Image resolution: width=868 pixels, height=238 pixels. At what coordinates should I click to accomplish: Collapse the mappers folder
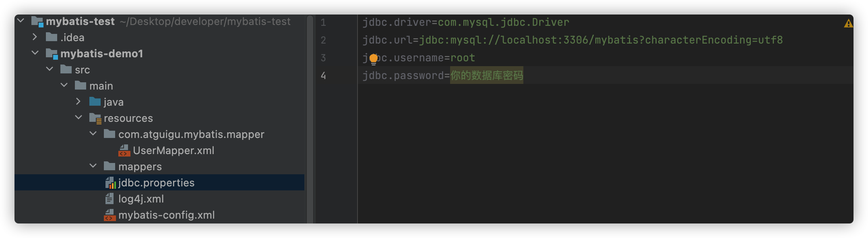pyautogui.click(x=93, y=166)
